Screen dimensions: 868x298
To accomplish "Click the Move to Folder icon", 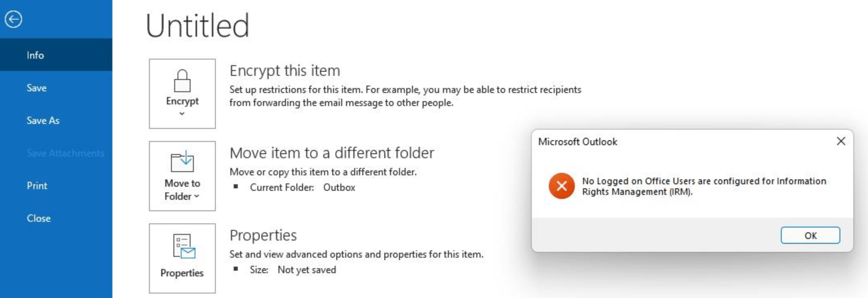I will tap(182, 161).
